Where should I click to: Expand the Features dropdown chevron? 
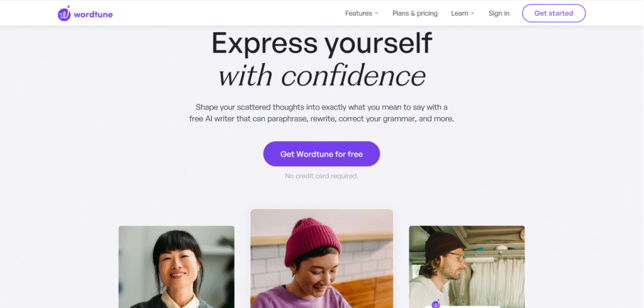tap(376, 13)
